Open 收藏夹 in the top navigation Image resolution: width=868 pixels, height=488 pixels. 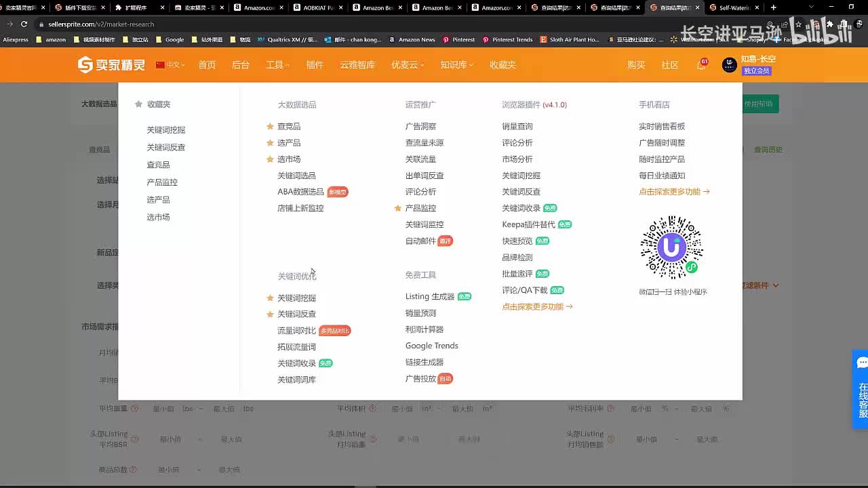(503, 65)
